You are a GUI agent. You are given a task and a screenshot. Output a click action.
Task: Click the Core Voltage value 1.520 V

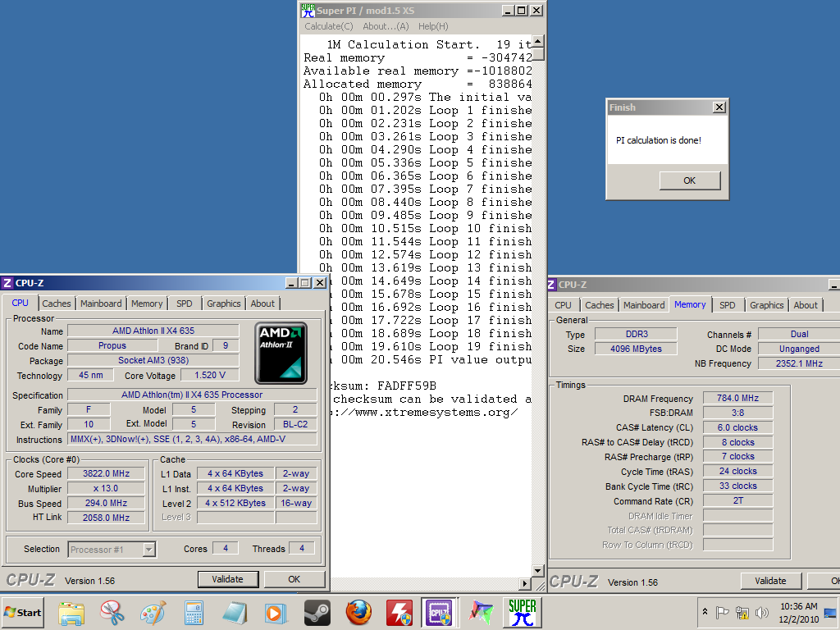point(210,375)
